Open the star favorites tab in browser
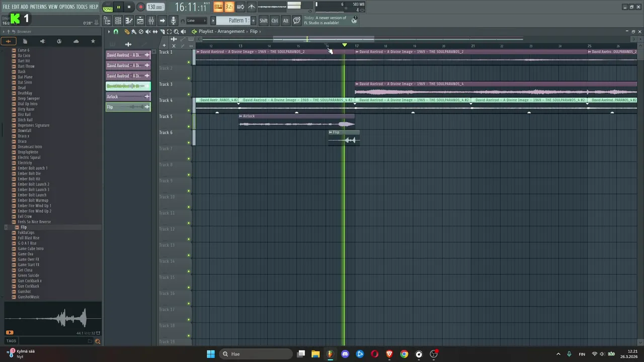Viewport: 644px width, 362px height. coord(93,41)
